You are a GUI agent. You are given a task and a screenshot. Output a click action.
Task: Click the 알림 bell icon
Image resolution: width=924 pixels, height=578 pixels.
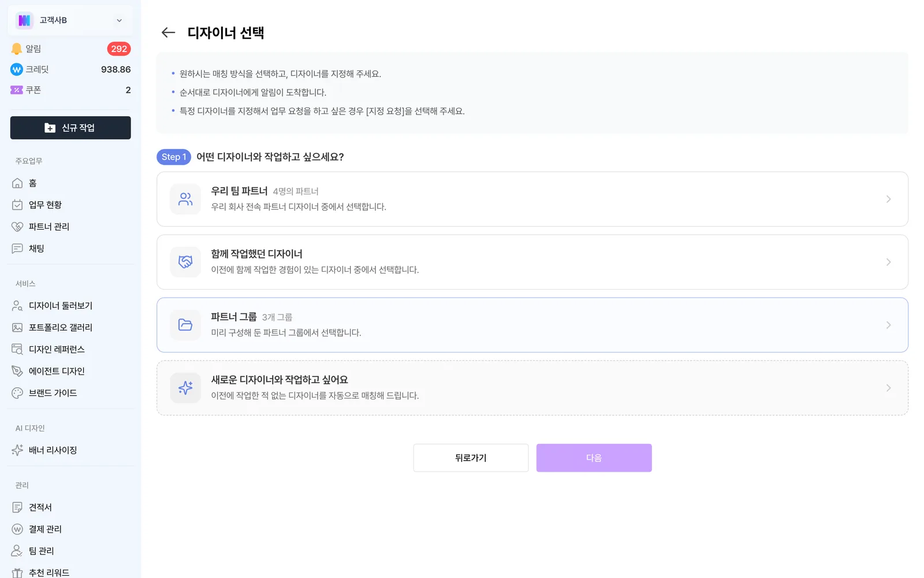(17, 49)
